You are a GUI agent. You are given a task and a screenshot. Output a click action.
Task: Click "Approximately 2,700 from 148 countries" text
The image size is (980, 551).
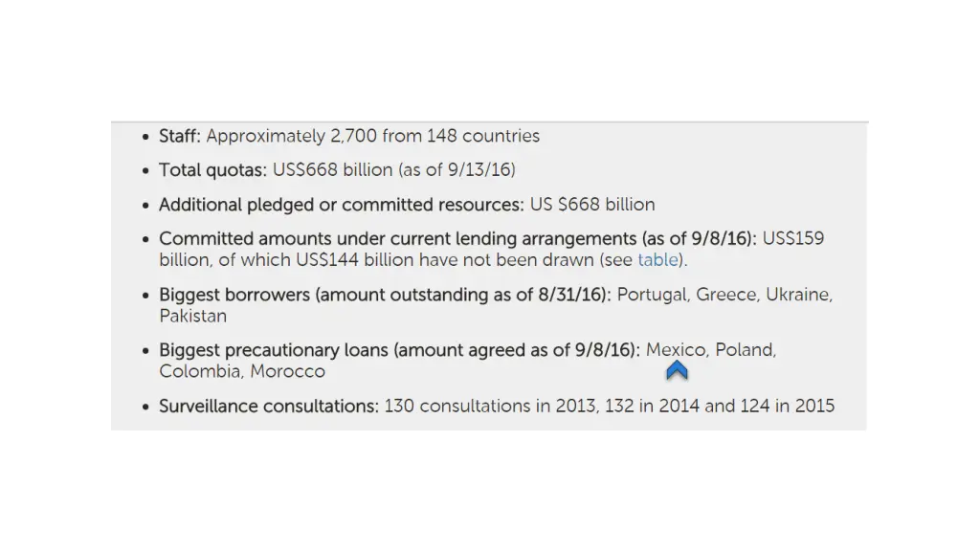click(x=373, y=136)
